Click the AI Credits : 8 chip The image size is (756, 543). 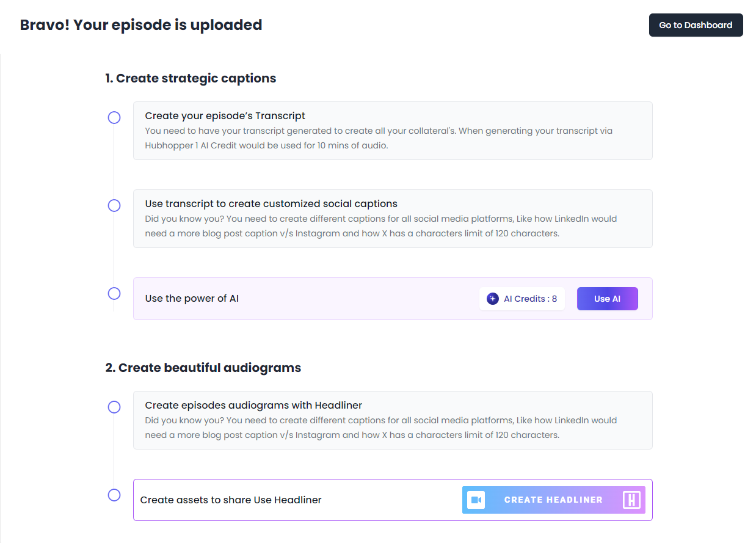[522, 299]
